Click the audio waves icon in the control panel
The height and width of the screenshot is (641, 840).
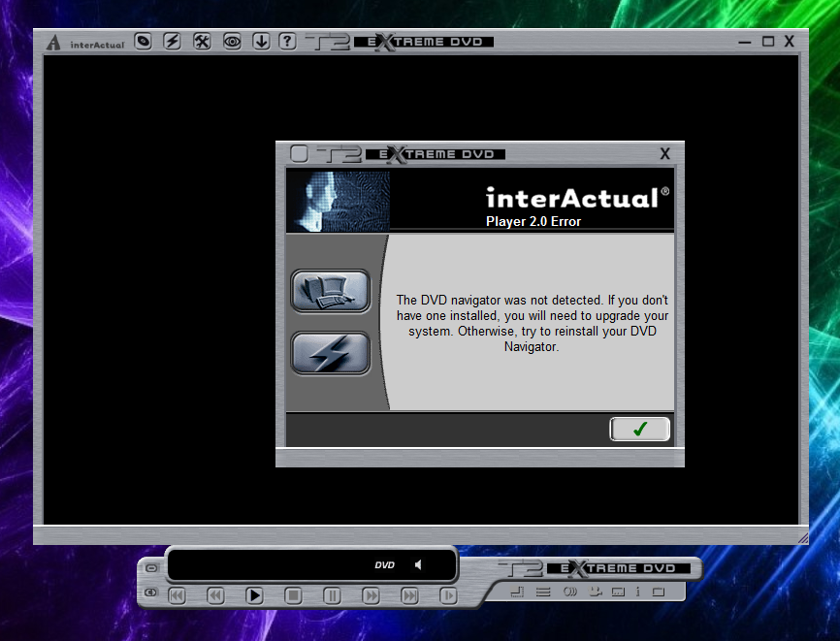pyautogui.click(x=570, y=592)
